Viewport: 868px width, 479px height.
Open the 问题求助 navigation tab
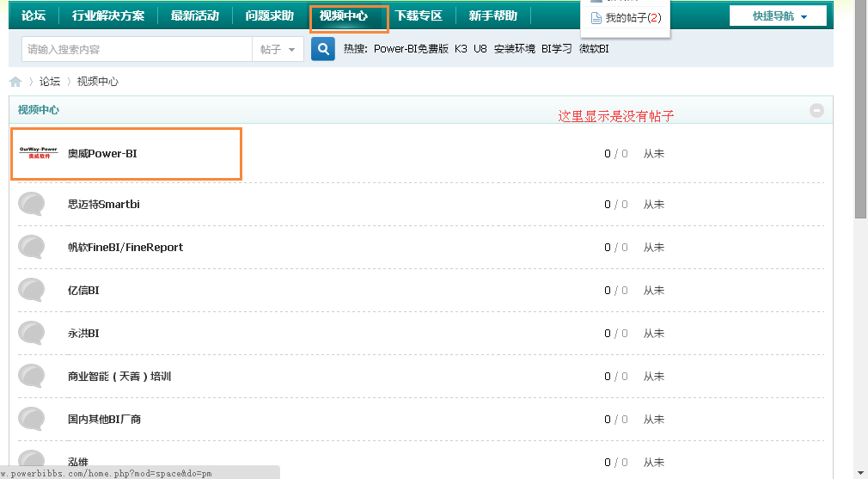pyautogui.click(x=270, y=15)
